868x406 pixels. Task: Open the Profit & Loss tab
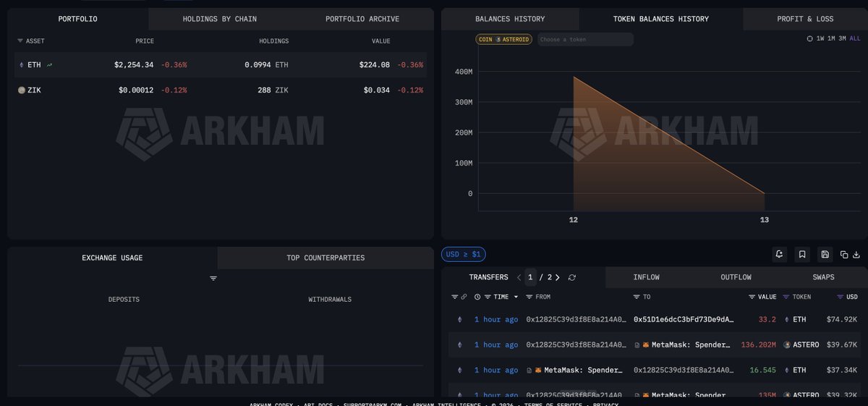pyautogui.click(x=805, y=19)
